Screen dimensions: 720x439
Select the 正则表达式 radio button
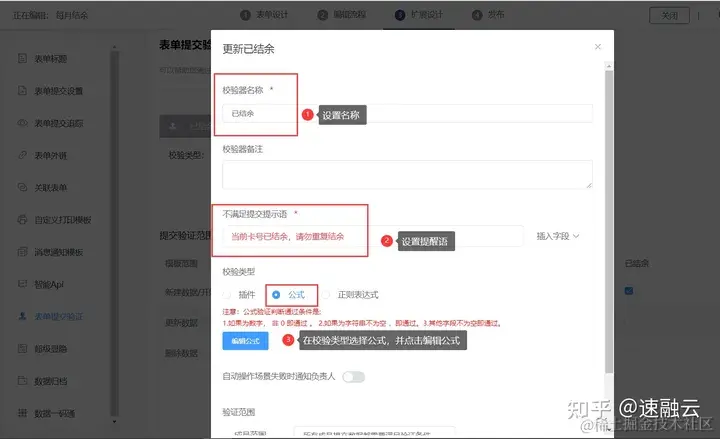pyautogui.click(x=326, y=295)
